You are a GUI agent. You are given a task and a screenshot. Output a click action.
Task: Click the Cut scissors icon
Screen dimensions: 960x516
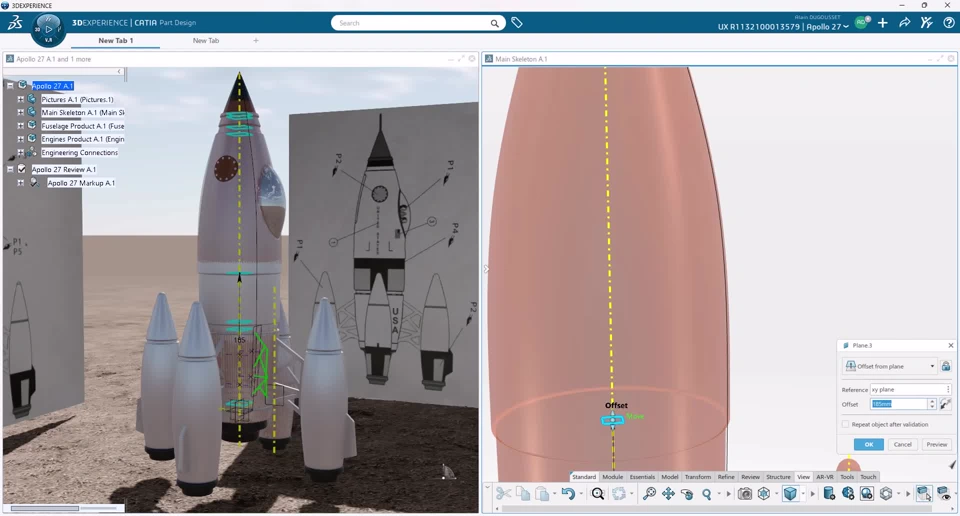coord(503,493)
